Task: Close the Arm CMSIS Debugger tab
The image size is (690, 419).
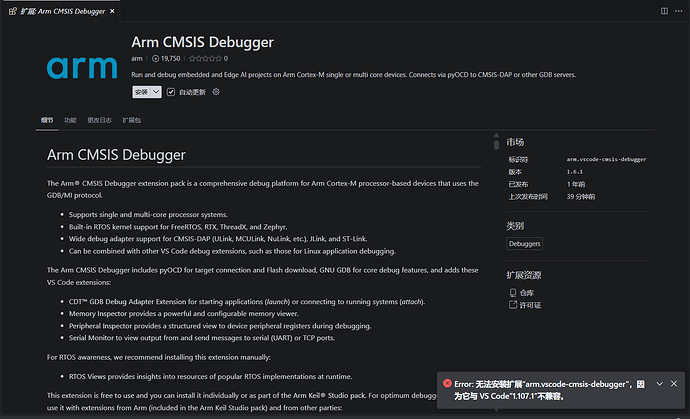Action: coord(112,11)
